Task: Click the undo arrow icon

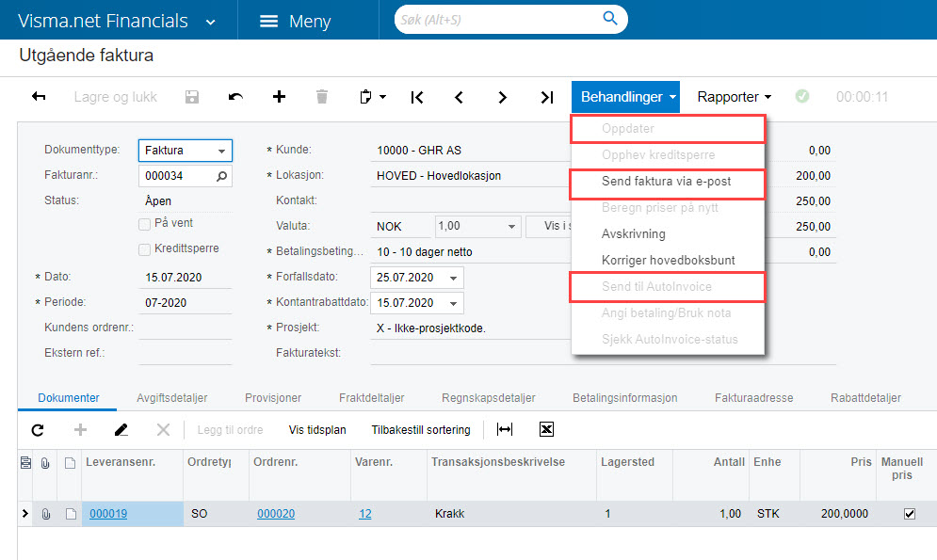Action: [235, 97]
